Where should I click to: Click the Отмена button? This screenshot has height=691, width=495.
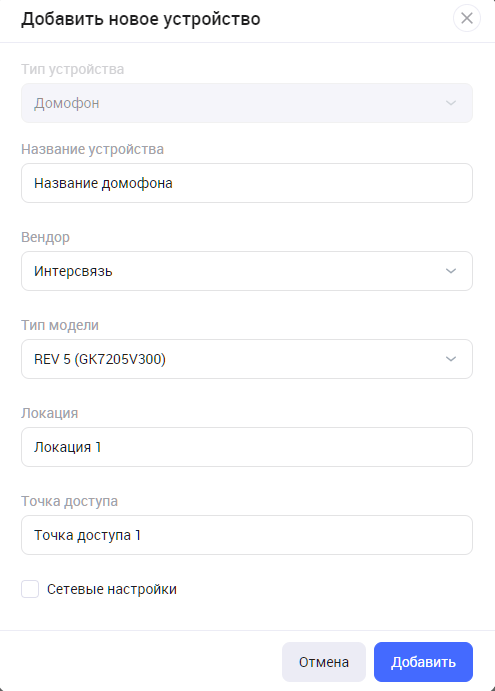(324, 662)
